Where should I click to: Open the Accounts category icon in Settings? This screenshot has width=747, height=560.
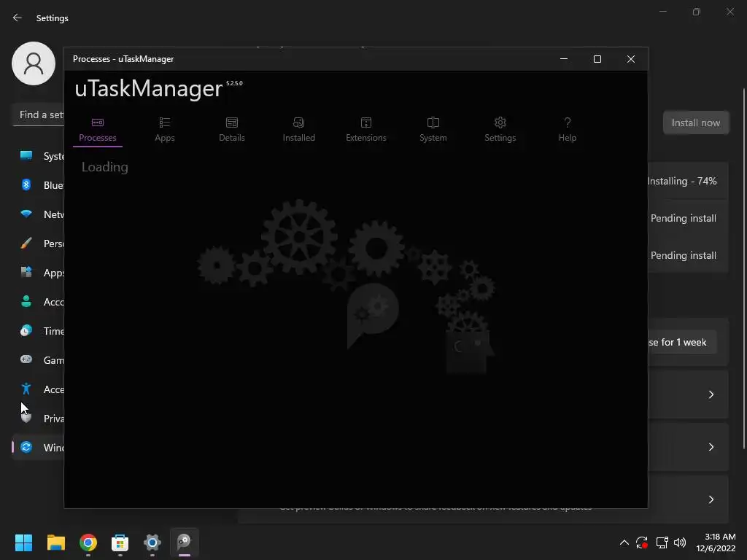26,301
